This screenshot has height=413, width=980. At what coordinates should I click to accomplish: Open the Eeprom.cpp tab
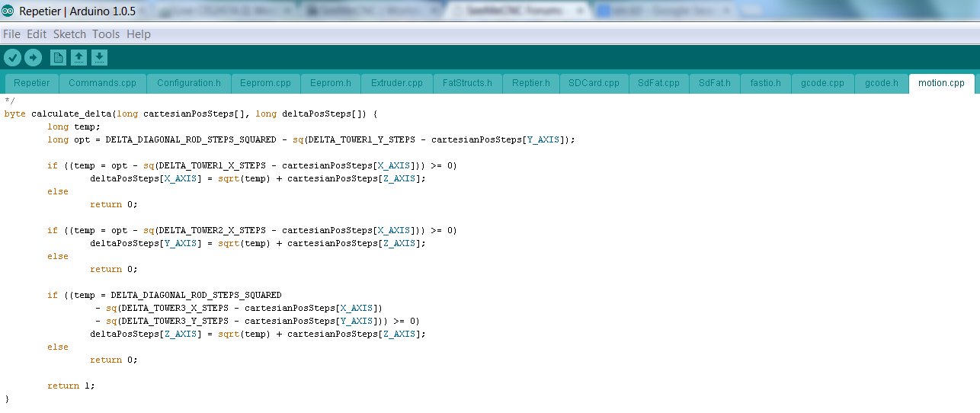[265, 83]
